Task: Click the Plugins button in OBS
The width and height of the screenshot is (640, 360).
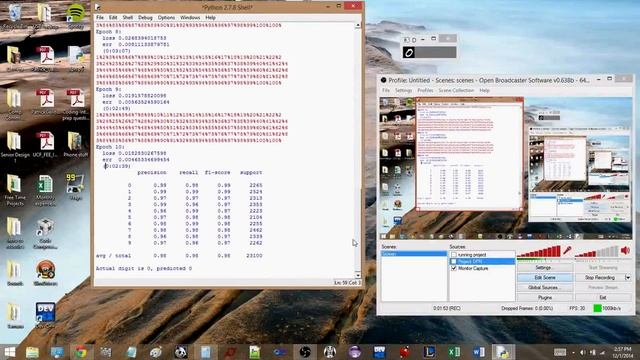Action: pyautogui.click(x=544, y=298)
